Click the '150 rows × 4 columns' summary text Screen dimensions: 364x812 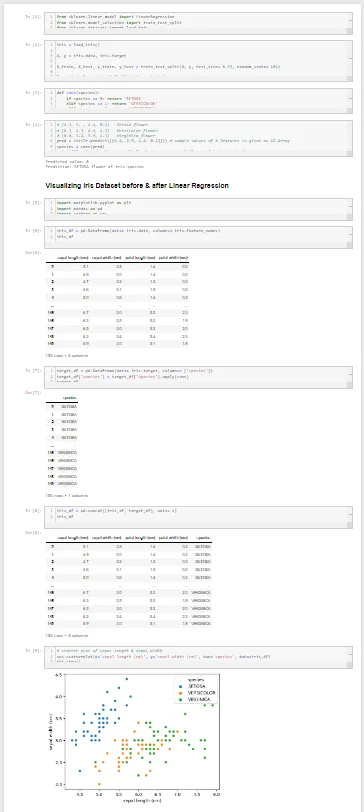coord(67,355)
